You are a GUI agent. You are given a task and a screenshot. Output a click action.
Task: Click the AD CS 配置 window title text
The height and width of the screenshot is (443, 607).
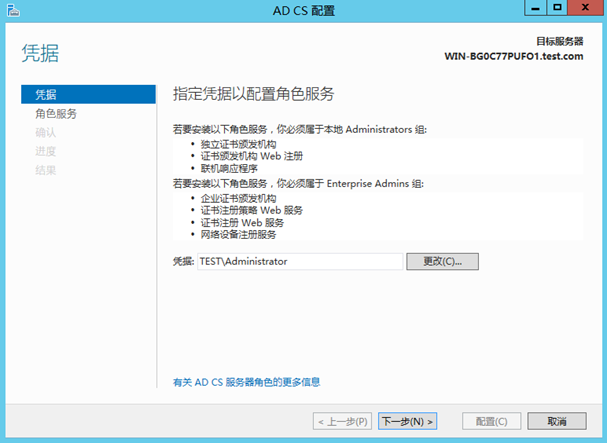coord(304,10)
